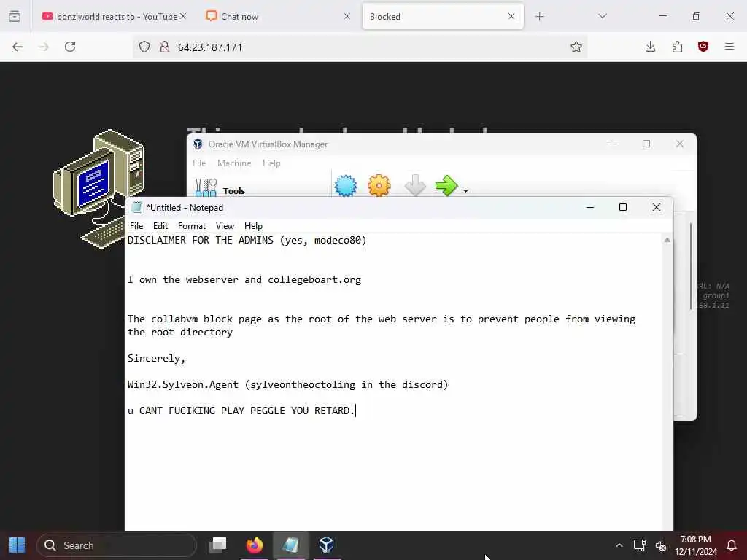Show hidden system tray icons

tap(619, 545)
